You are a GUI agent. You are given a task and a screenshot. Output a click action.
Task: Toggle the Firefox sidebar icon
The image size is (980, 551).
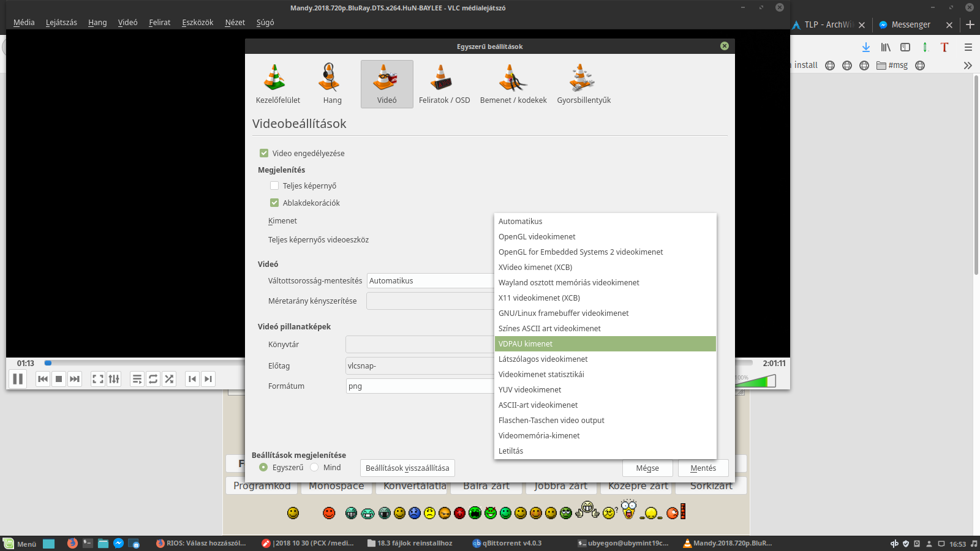[905, 47]
